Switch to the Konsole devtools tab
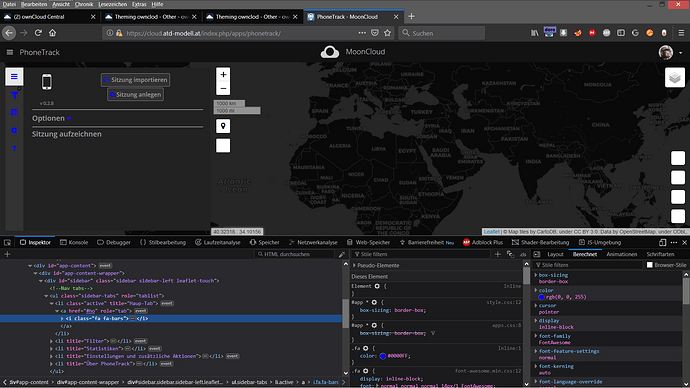Viewport: 690px width, 388px height. pos(74,242)
